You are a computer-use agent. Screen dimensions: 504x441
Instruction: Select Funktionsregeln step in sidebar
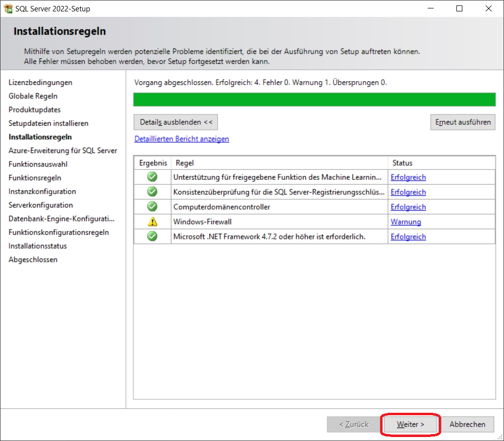click(35, 178)
